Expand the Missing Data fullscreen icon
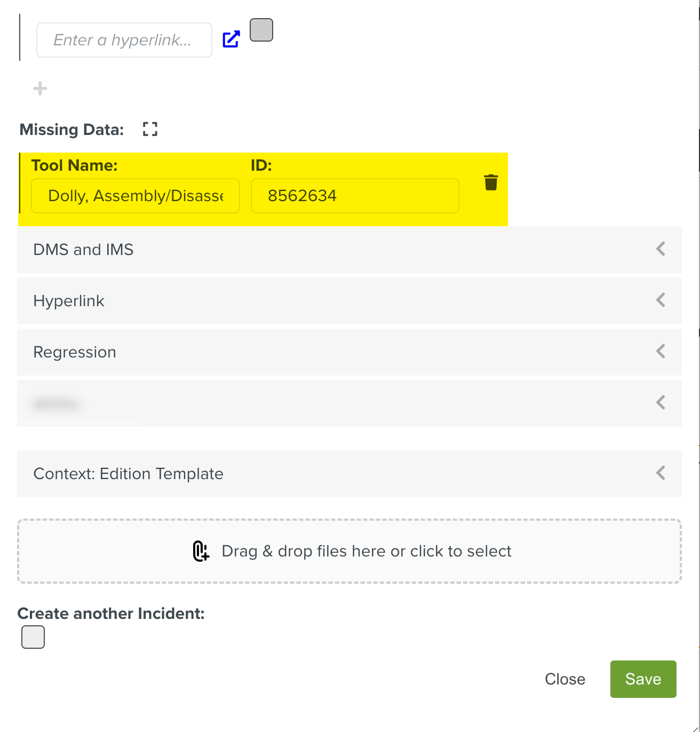The image size is (700, 732). [x=150, y=129]
